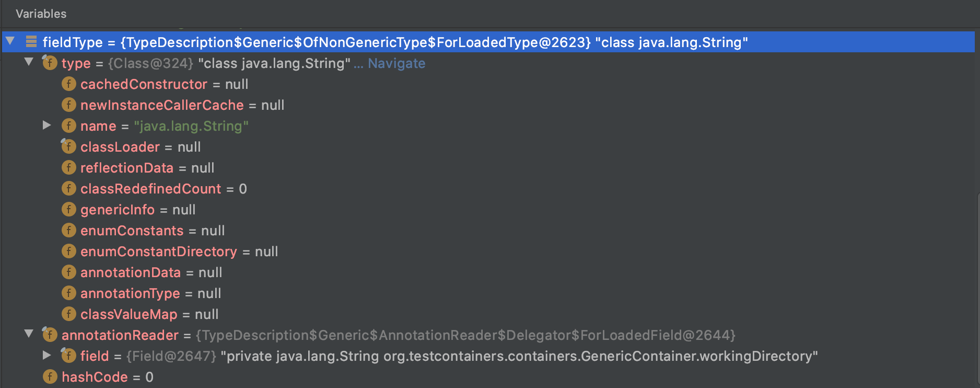Click the stacked-list icon beside fieldType
This screenshot has width=980, height=388.
pos(31,42)
